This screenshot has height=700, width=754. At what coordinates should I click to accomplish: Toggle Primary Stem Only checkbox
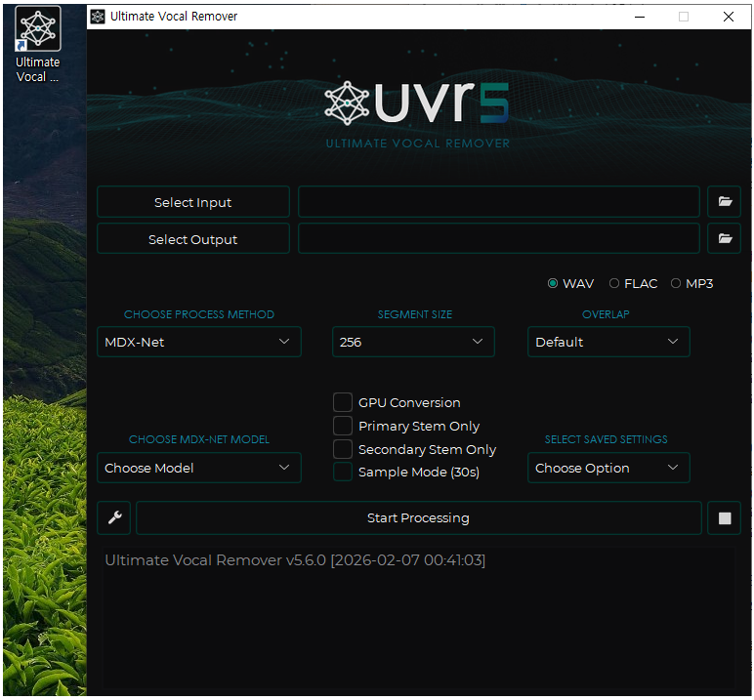(343, 426)
